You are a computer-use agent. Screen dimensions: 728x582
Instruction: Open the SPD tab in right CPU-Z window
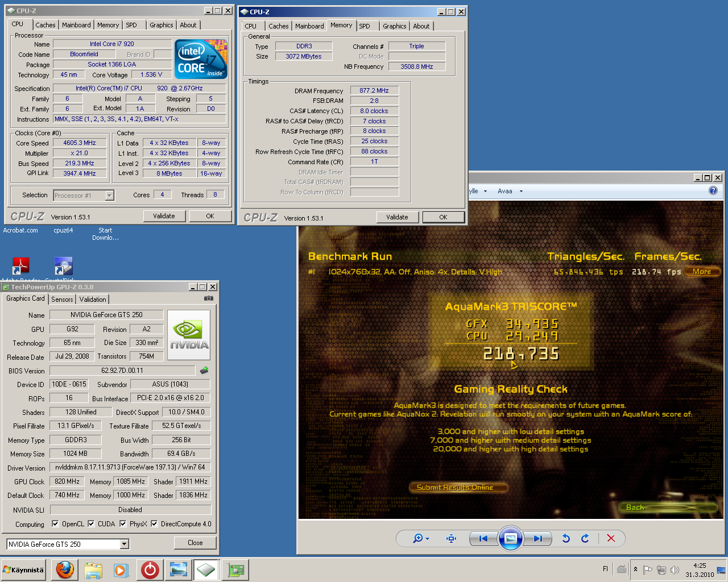[365, 26]
